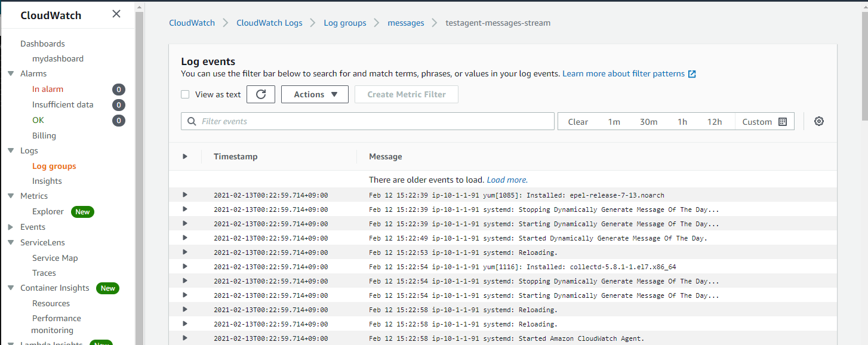Select Insights under Logs
The width and height of the screenshot is (868, 345).
pos(47,181)
